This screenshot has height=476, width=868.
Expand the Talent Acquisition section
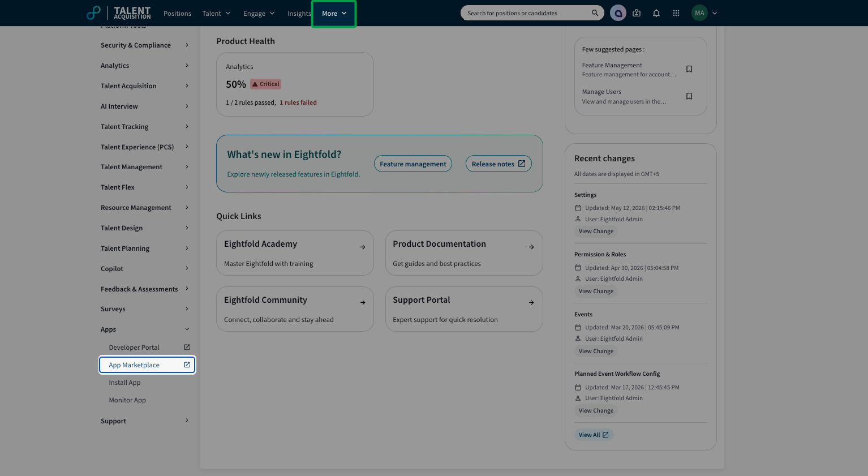[145, 86]
